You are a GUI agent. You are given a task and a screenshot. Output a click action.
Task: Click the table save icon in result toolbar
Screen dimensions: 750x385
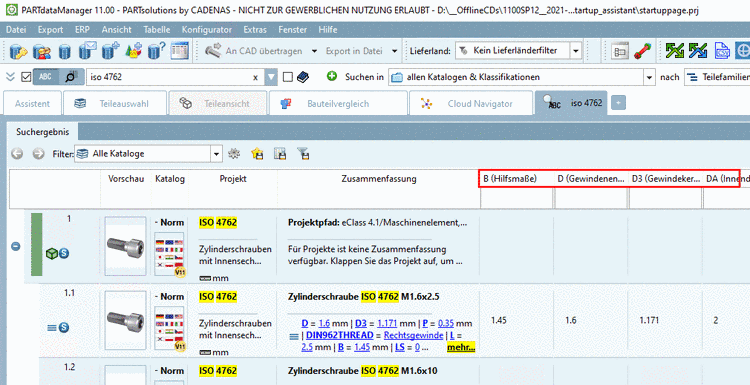tap(280, 154)
